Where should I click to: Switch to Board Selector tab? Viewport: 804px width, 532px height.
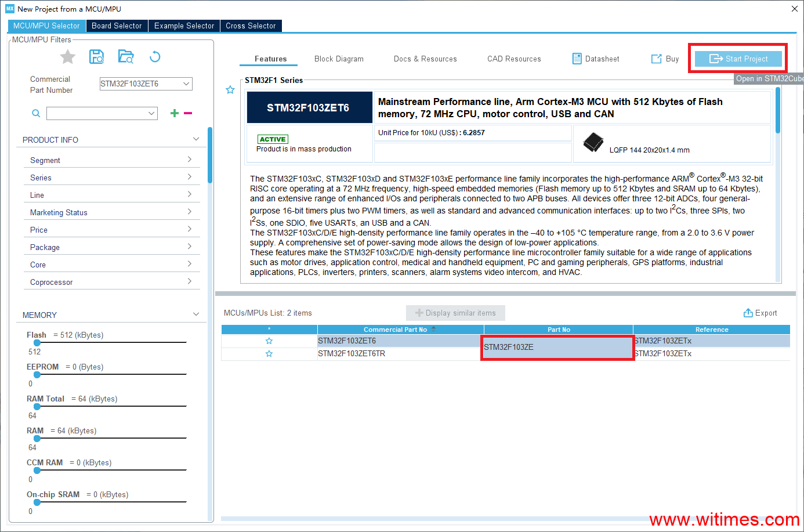(117, 26)
